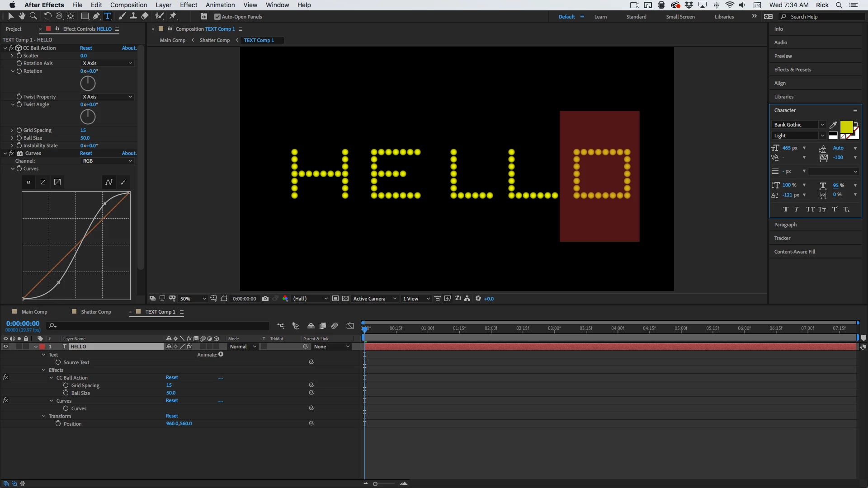The width and height of the screenshot is (868, 488).
Task: Select the Puppet Pin tool
Action: (x=173, y=16)
